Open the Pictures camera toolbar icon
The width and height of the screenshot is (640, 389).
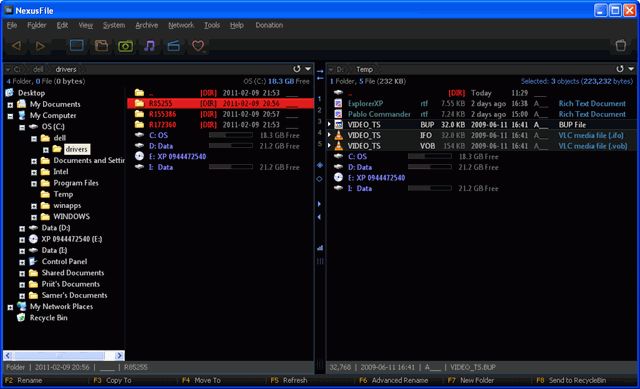point(125,46)
